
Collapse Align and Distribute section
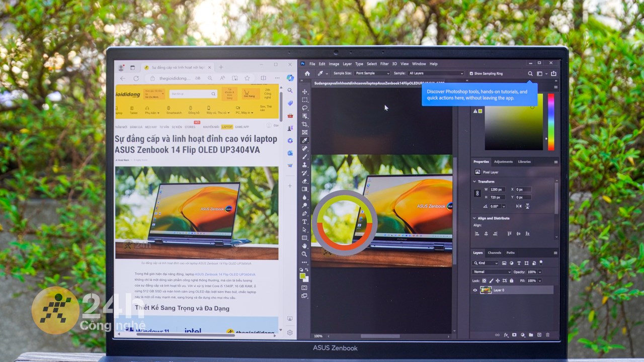(474, 218)
